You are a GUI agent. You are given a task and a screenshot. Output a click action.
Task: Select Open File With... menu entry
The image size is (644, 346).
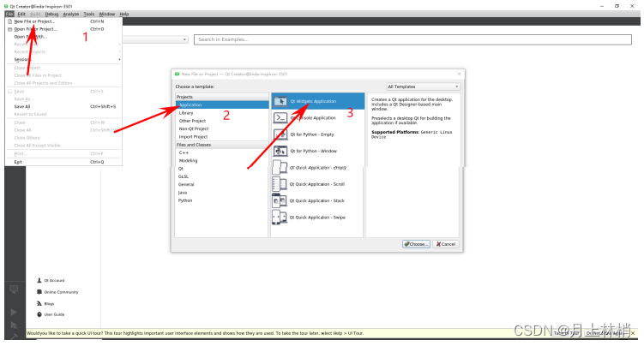(x=63, y=37)
